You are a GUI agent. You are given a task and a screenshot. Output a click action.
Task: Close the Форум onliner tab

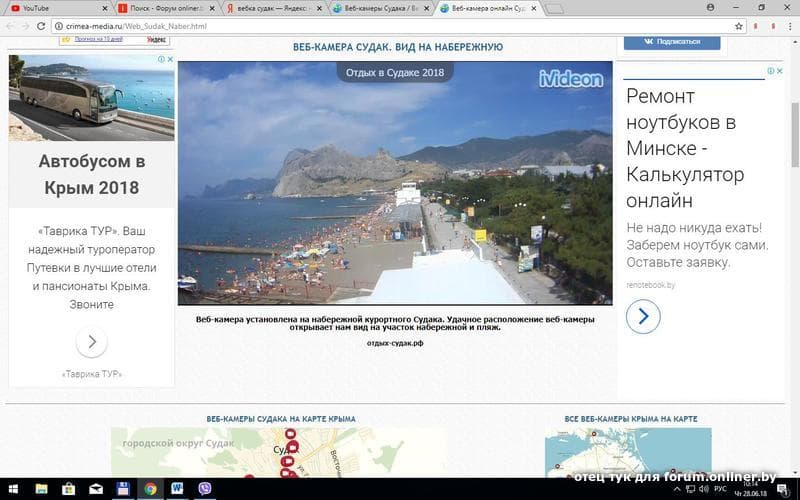[212, 9]
